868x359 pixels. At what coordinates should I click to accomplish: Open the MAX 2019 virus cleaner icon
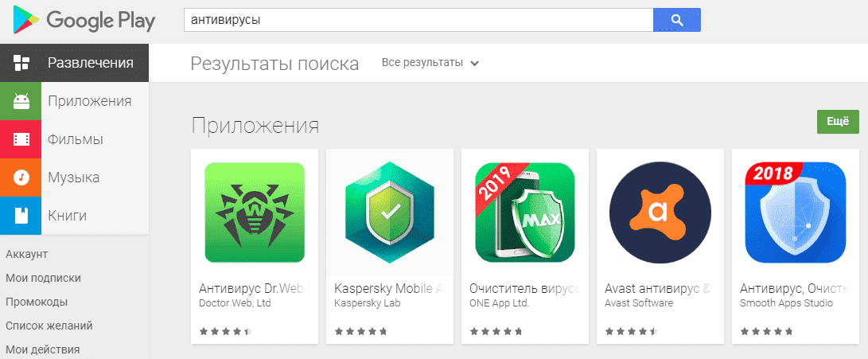coord(525,213)
